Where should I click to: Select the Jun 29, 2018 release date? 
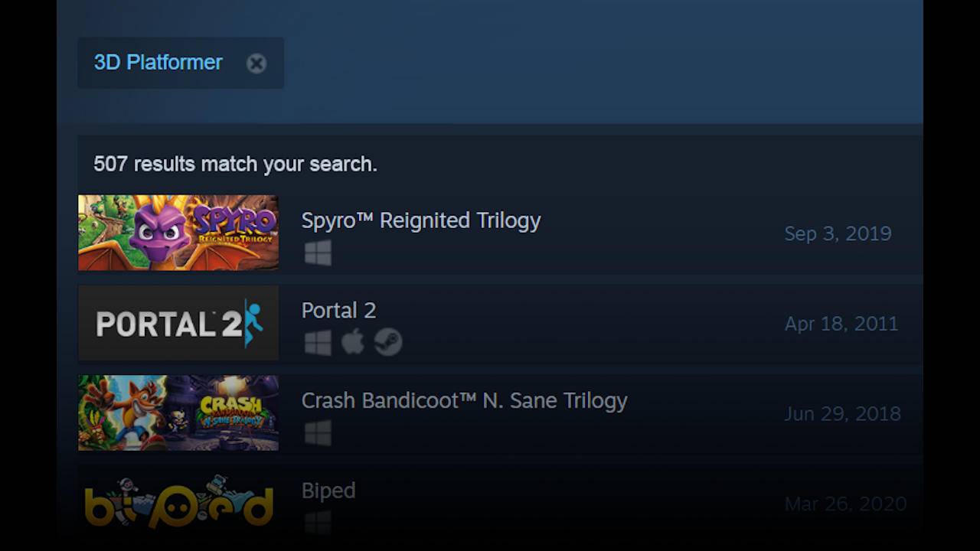[842, 414]
